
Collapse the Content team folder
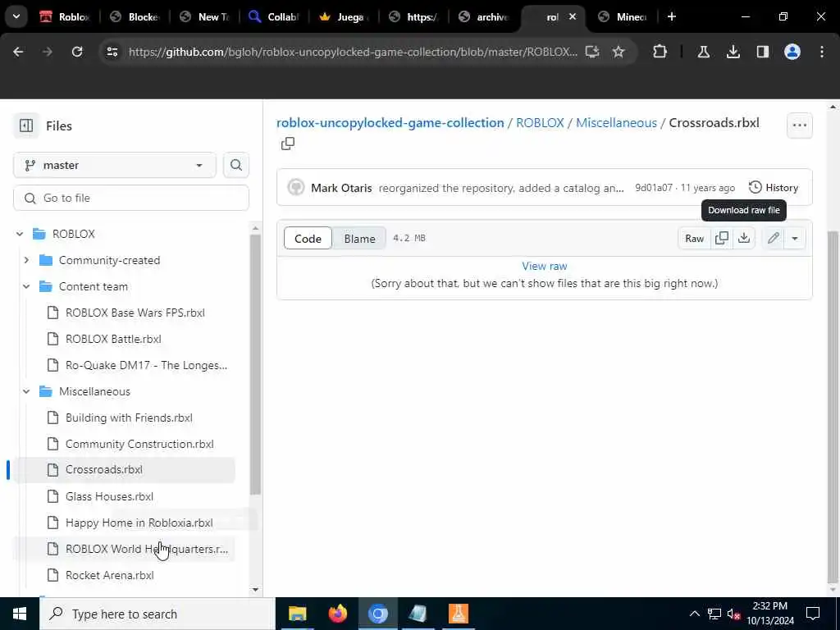tap(26, 286)
